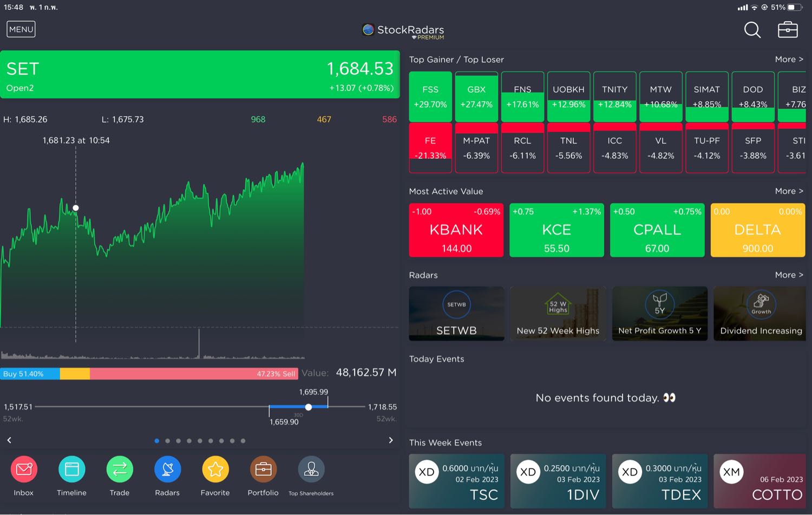Tap the XD badge on 1DIV event
The image size is (812, 515).
tap(528, 472)
